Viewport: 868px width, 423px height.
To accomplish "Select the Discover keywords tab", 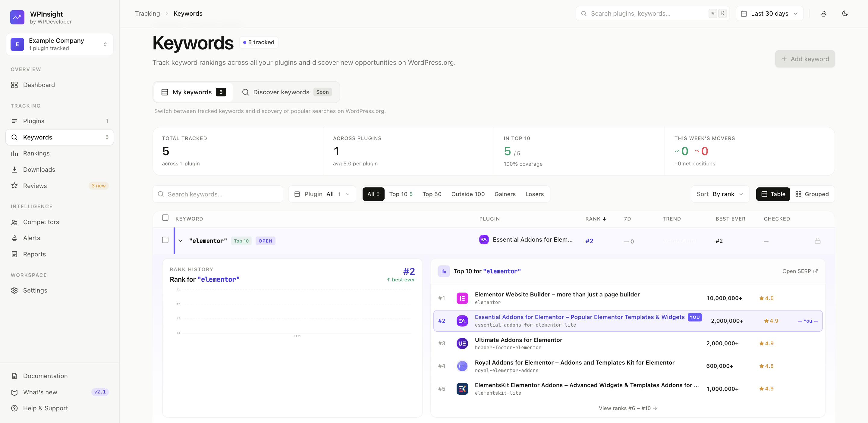I will (286, 92).
